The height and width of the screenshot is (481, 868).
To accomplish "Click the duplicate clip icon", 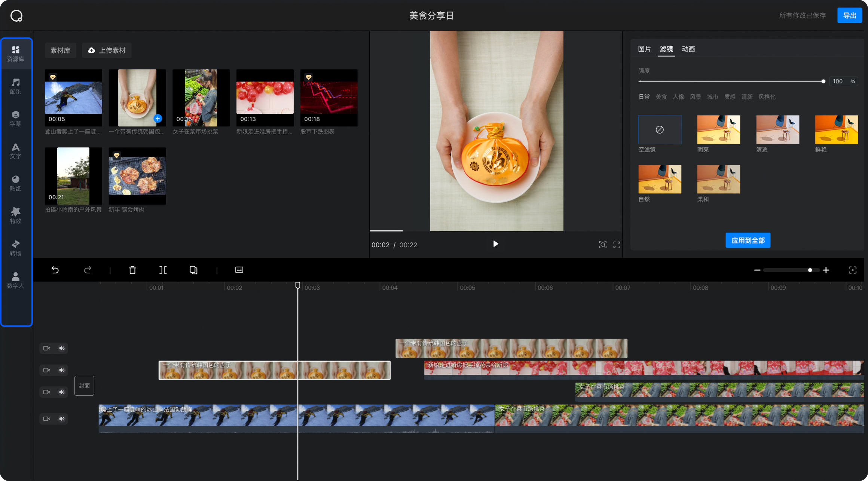I will (x=193, y=270).
